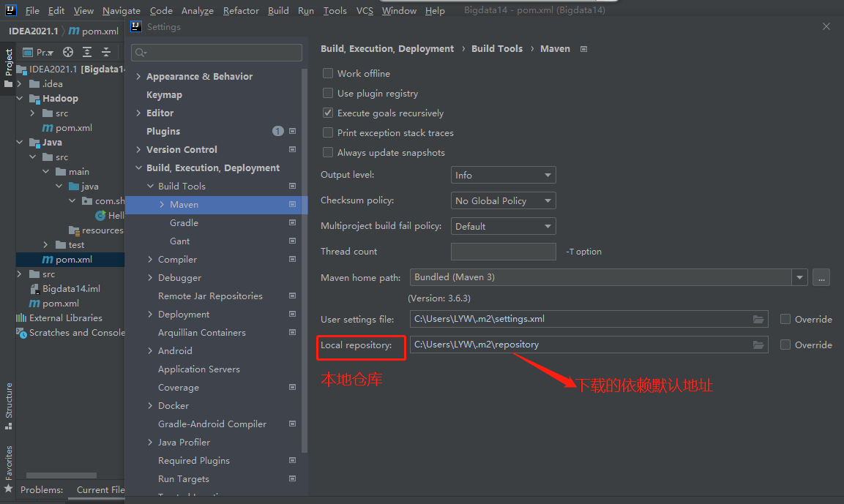
Task: Click the settings search field
Action: [x=217, y=52]
